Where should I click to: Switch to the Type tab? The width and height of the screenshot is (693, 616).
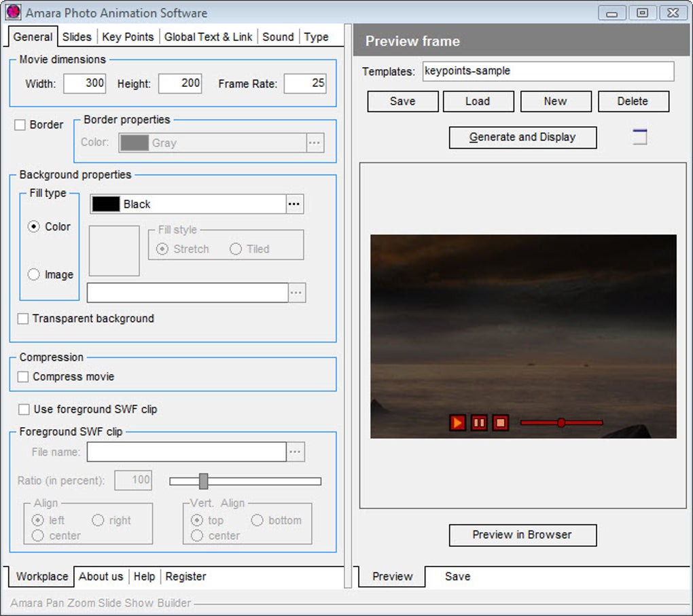(316, 37)
